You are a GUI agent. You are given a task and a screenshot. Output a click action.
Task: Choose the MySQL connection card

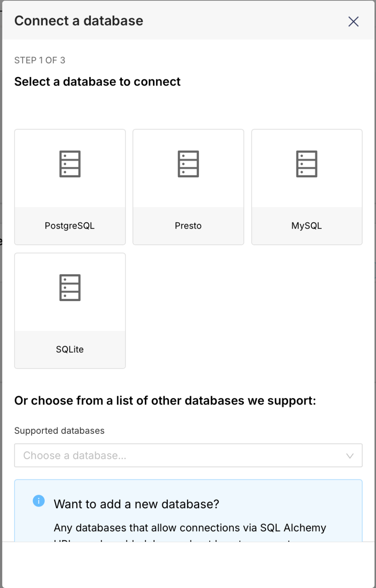click(306, 187)
